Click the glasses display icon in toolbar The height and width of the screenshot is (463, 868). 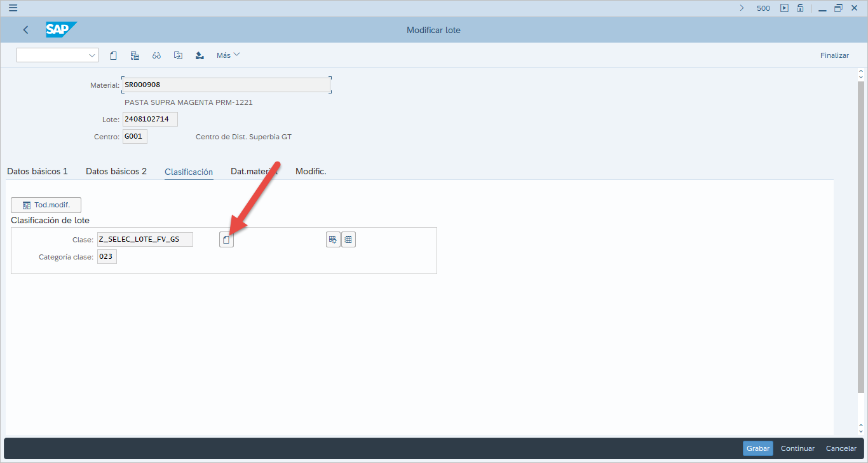click(x=156, y=55)
